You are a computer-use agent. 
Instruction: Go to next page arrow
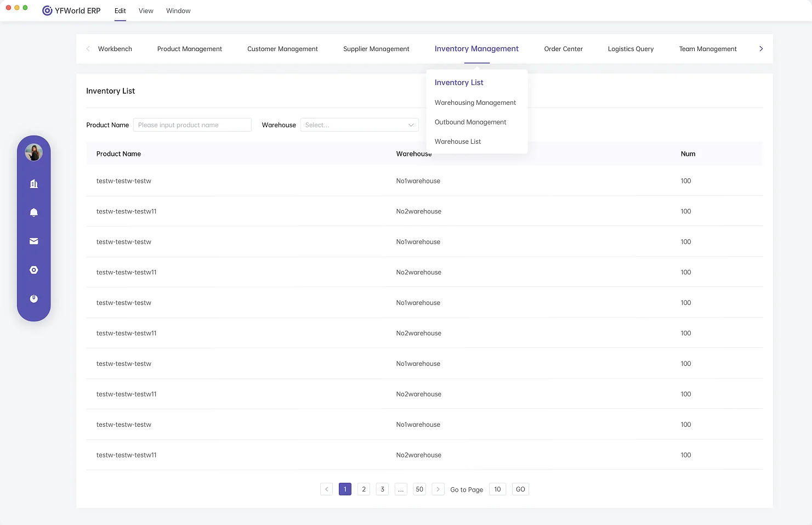pyautogui.click(x=438, y=489)
